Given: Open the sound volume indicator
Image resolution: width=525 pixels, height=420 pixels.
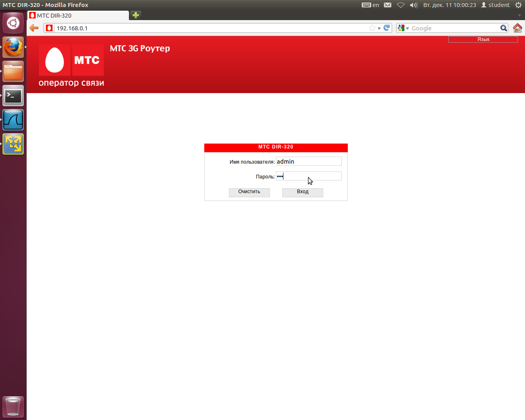Looking at the screenshot, I should tap(414, 5).
